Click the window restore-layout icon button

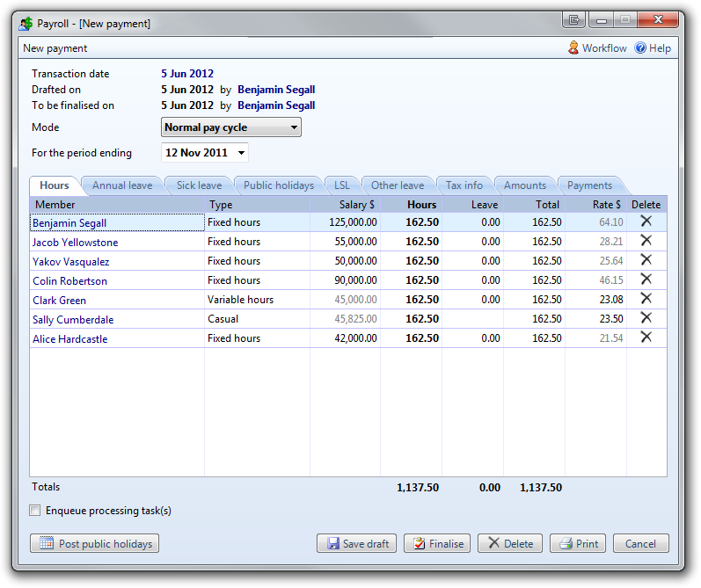[x=574, y=19]
